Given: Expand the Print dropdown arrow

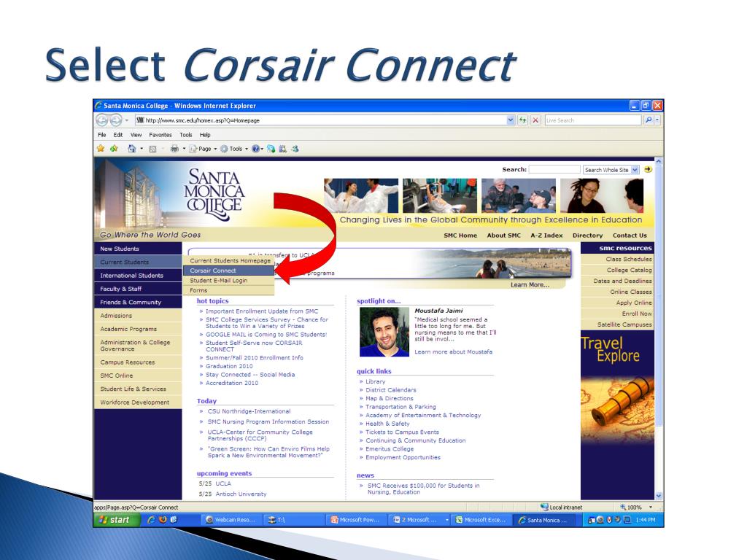Looking at the screenshot, I should point(184,149).
